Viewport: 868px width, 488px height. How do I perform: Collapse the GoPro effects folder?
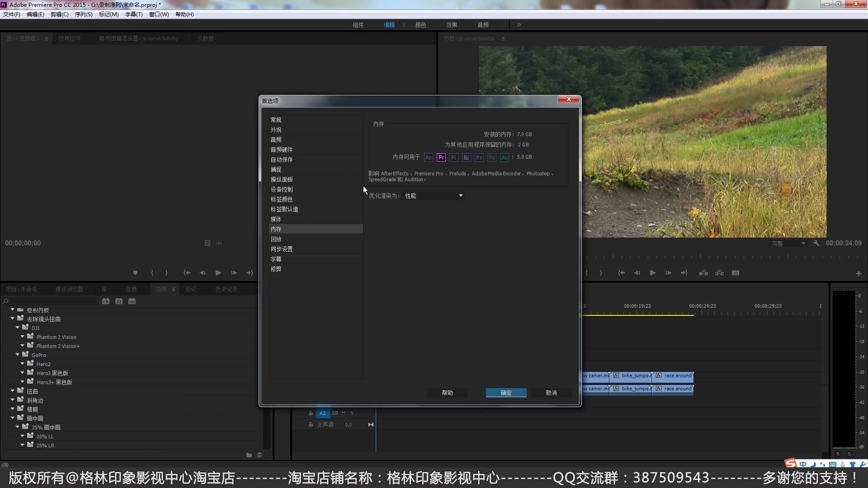[18, 355]
